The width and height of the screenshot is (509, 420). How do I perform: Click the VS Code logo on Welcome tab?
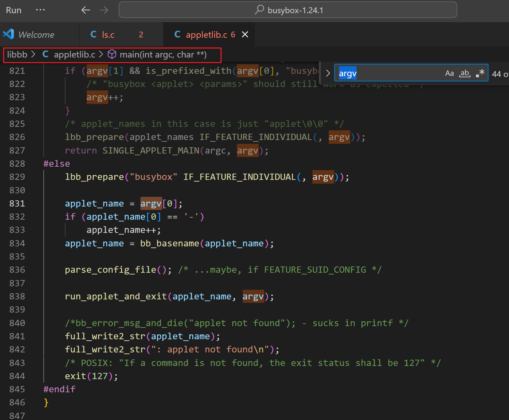pyautogui.click(x=8, y=34)
